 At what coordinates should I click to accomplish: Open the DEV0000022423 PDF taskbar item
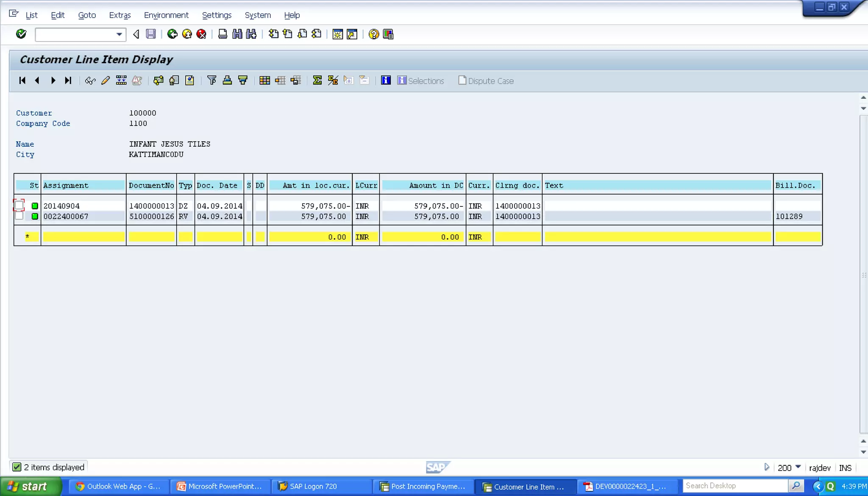(627, 487)
